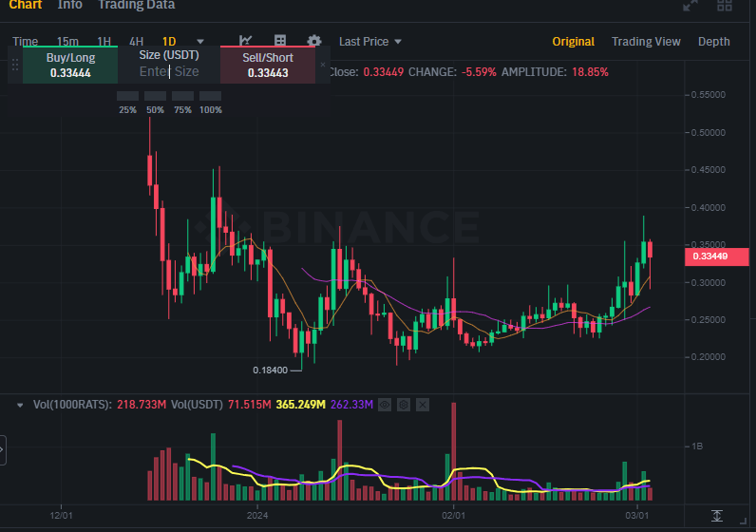Click the Vol(USDT) 71.515M value
The width and height of the screenshot is (756, 532).
click(x=249, y=405)
